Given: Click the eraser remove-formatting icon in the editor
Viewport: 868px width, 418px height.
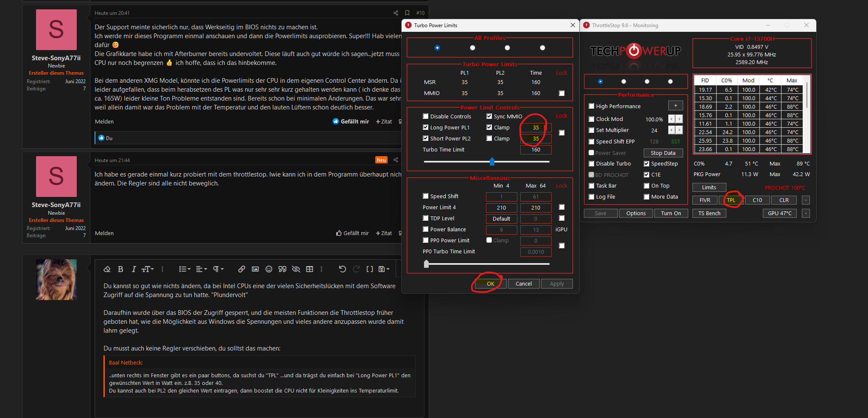Looking at the screenshot, I should [107, 269].
